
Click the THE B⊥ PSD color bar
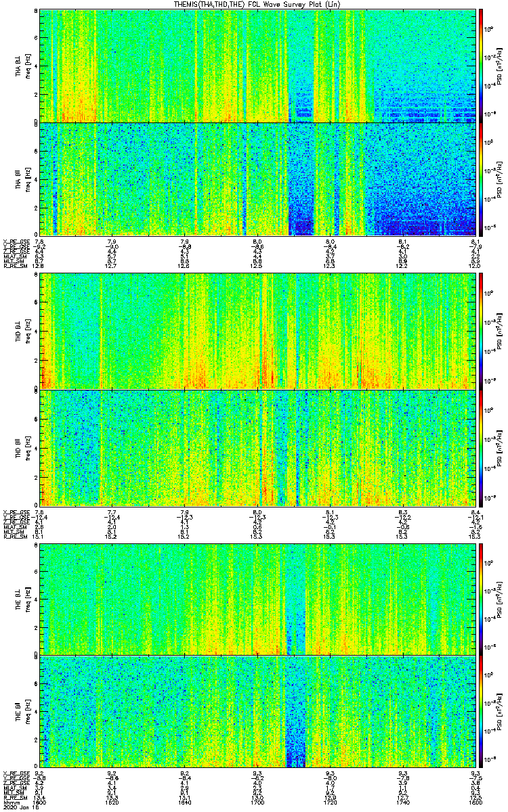tap(482, 599)
